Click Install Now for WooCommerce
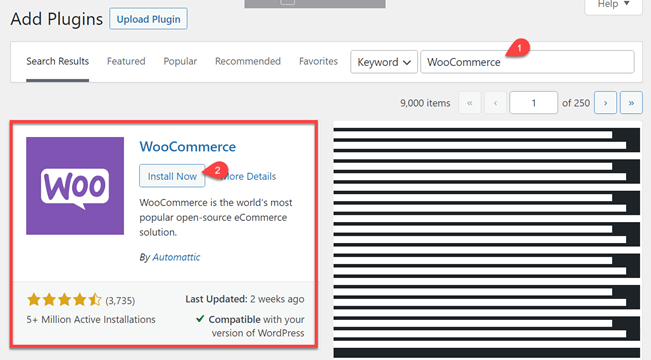 tap(172, 176)
